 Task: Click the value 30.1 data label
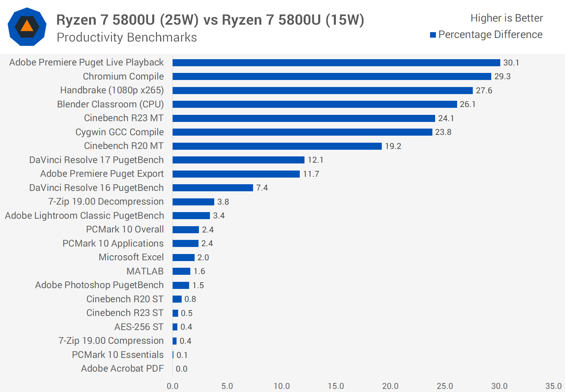(x=511, y=63)
